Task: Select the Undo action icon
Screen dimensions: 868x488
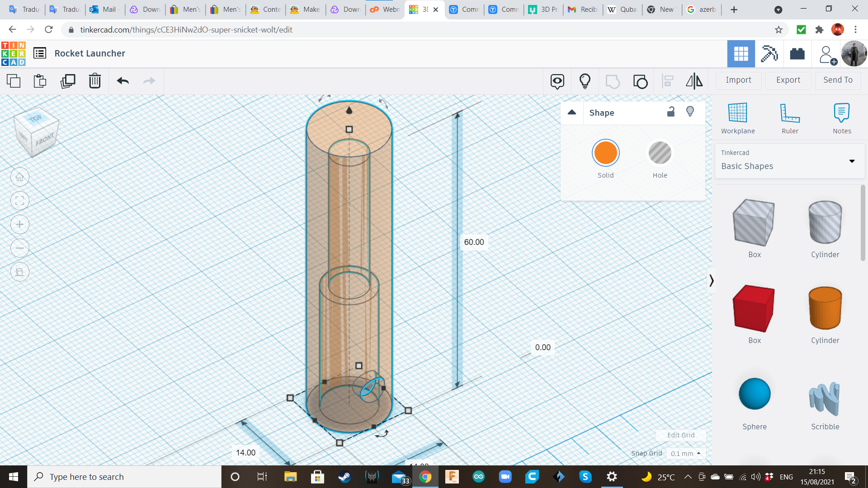Action: tap(123, 80)
